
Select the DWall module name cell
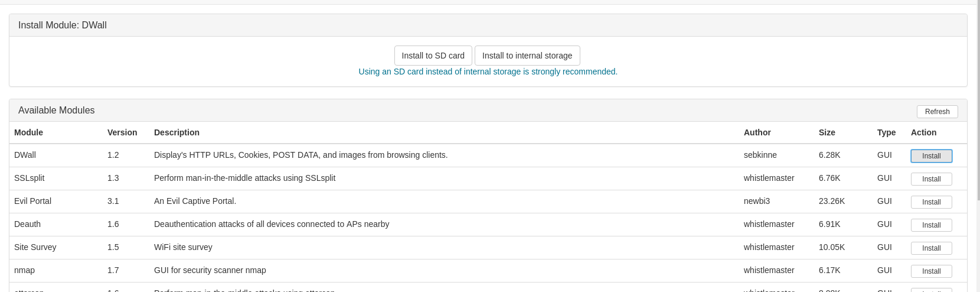(x=25, y=155)
